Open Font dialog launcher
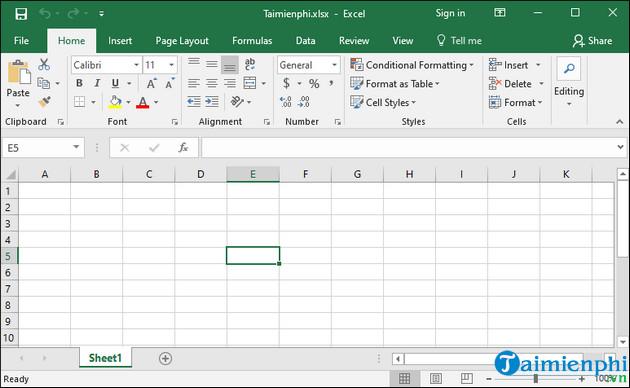The image size is (630, 388). click(175, 122)
